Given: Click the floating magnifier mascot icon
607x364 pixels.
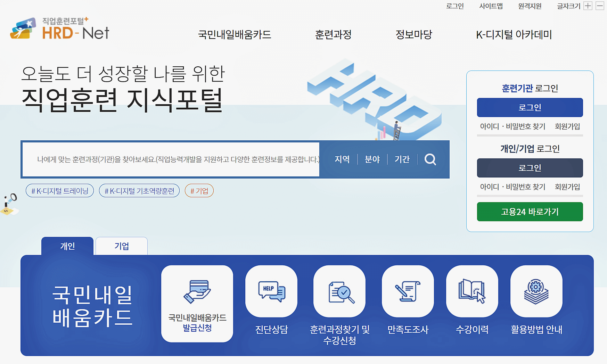Looking at the screenshot, I should 9,205.
